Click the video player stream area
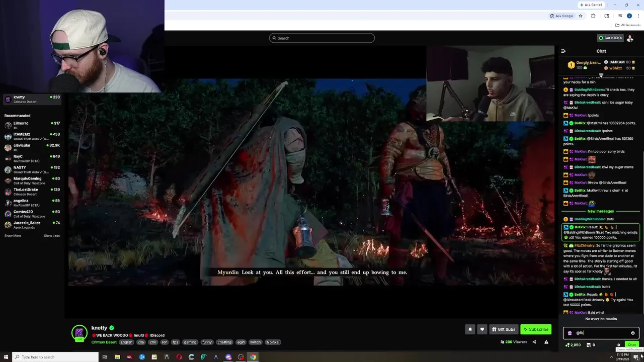644x362 pixels. click(x=311, y=182)
